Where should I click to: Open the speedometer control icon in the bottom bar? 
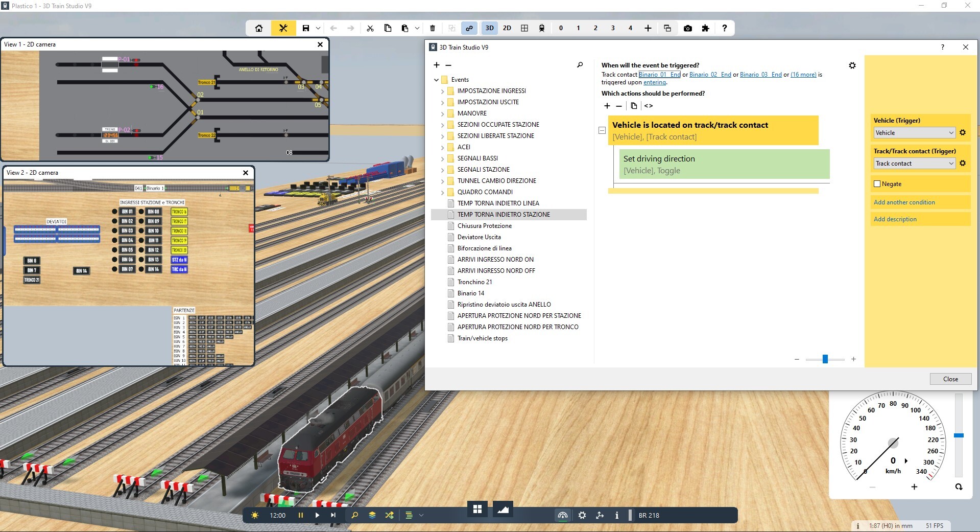click(562, 515)
